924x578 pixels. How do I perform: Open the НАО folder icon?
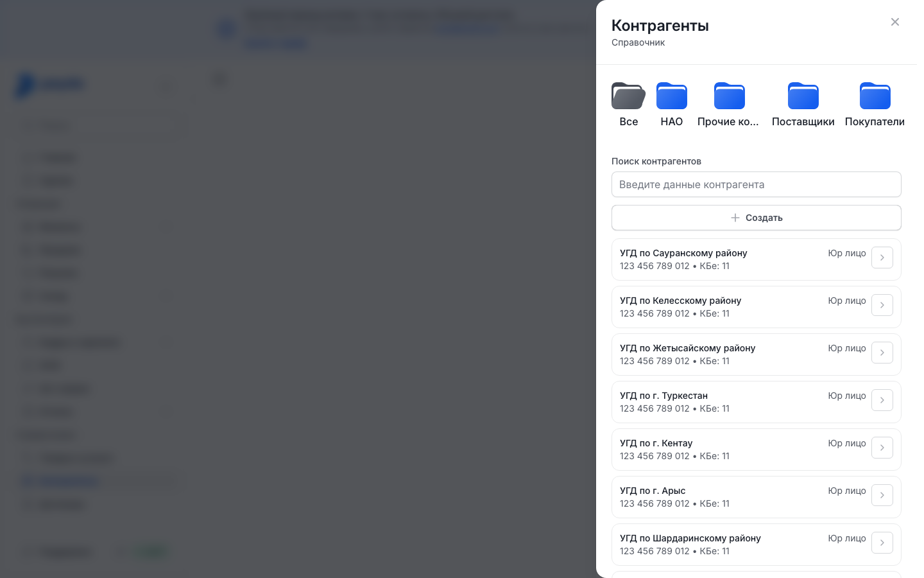672,96
